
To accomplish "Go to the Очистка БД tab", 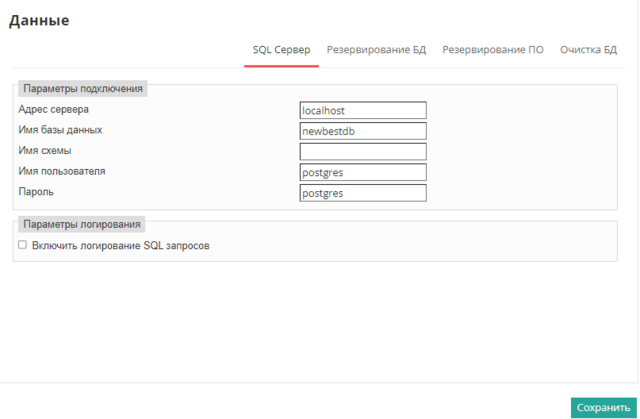I will (x=588, y=49).
